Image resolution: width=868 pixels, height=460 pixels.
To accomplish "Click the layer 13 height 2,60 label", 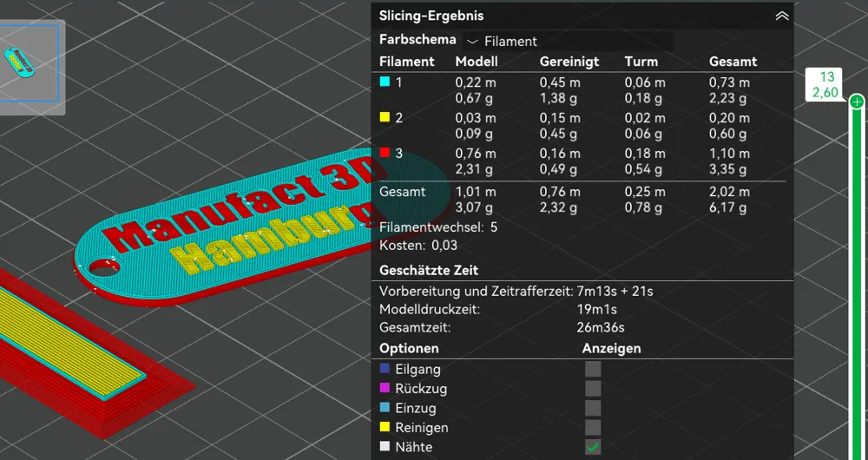I will click(x=825, y=85).
